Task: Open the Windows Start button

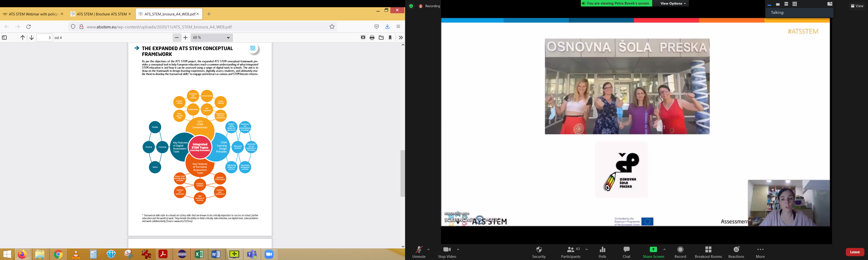Action: (7, 254)
